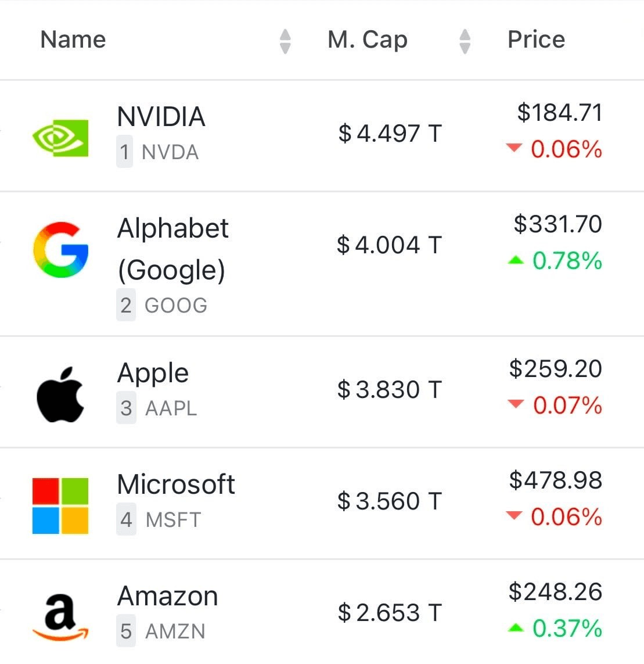644x664 pixels.
Task: Click NVIDIA's $4.497 T market cap
Action: coord(390,134)
